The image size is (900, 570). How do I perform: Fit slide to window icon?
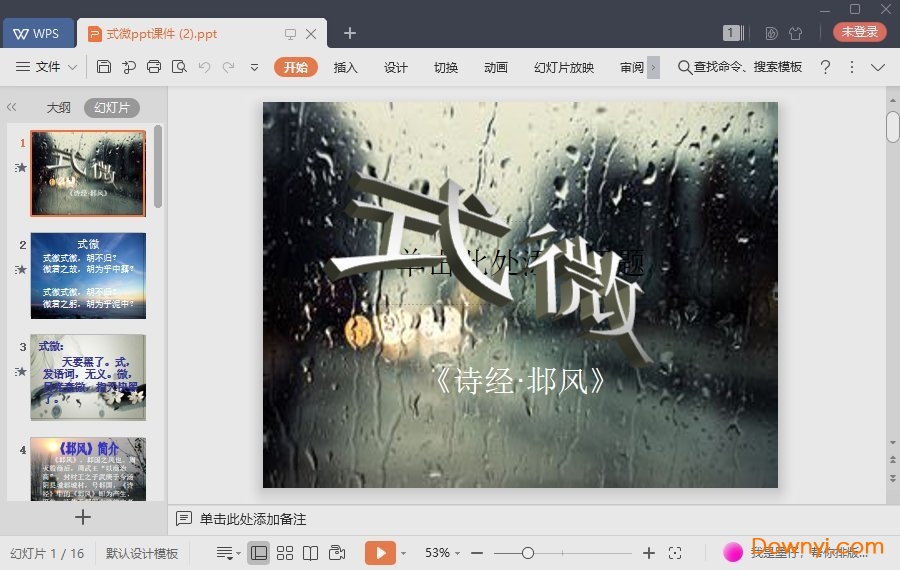click(x=675, y=553)
